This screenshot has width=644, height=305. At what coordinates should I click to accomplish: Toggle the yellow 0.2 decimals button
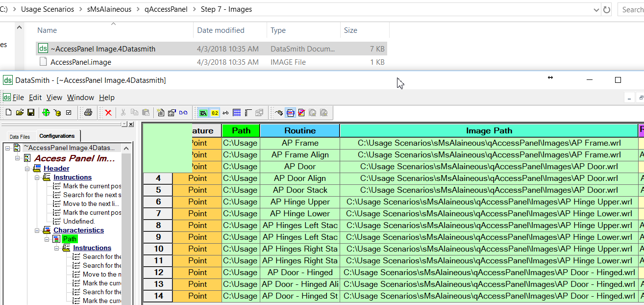point(215,113)
